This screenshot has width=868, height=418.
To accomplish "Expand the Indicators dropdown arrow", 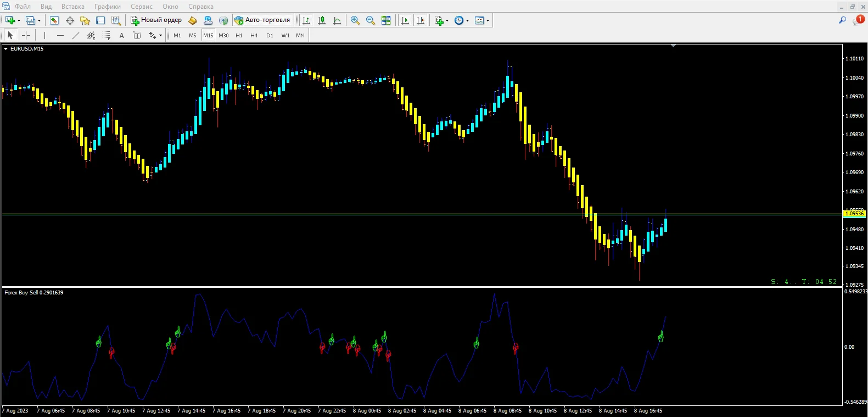I will coord(447,21).
